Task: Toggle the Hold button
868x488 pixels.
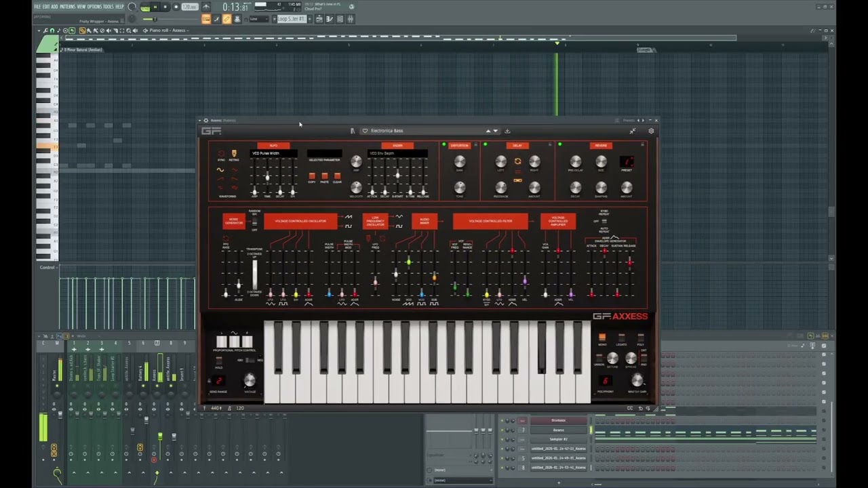Action: coord(218,361)
